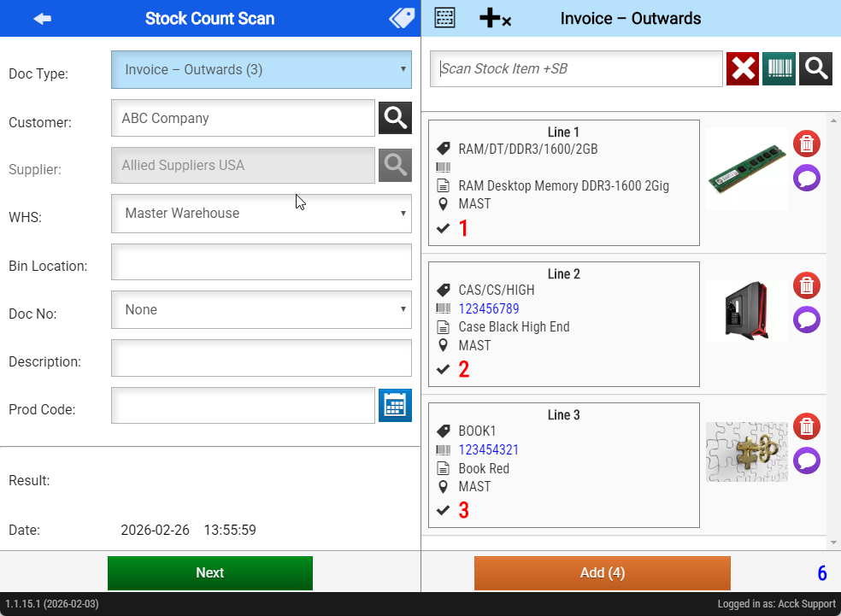Click the date 2026-02-26 value
The width and height of the screenshot is (841, 616).
tap(155, 531)
